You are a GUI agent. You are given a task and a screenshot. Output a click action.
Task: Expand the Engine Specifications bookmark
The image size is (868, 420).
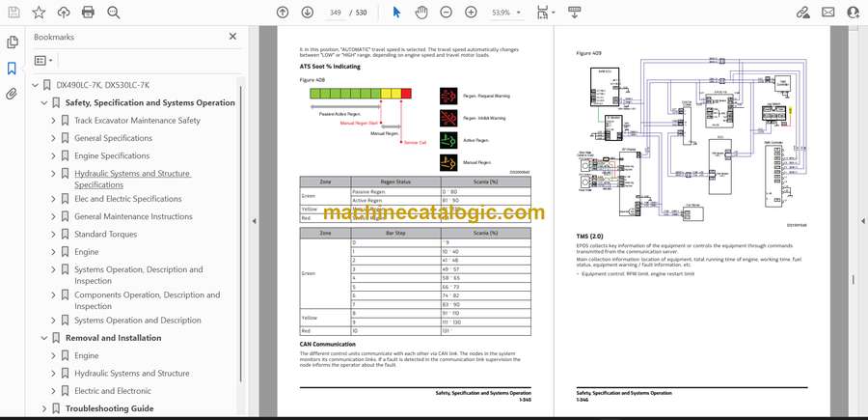tap(54, 156)
